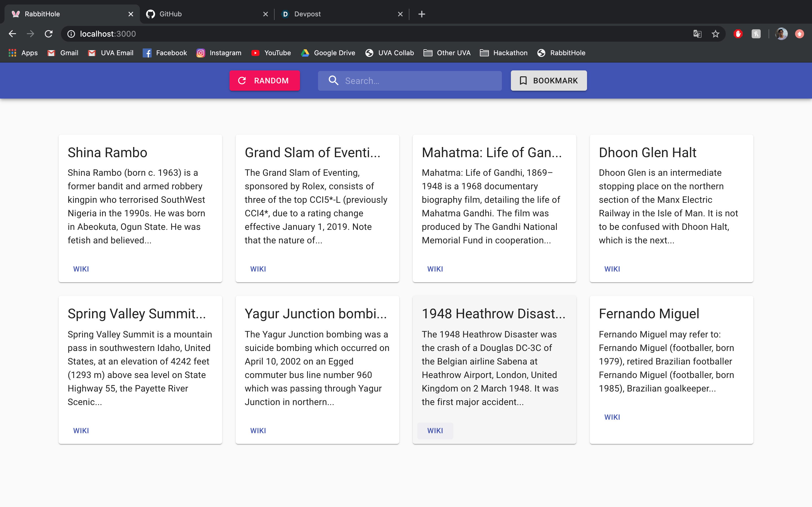Click the BOOKMARK button
The width and height of the screenshot is (812, 507).
tap(549, 81)
